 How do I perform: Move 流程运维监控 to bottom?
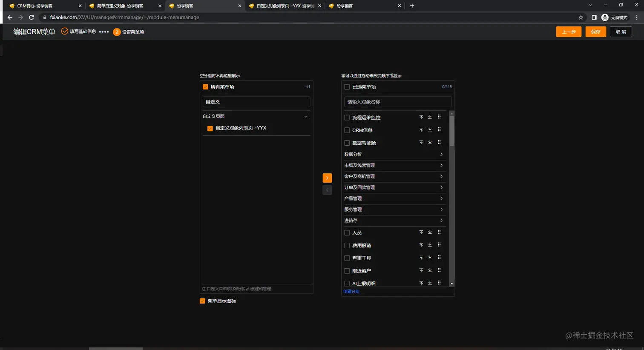[x=430, y=117]
